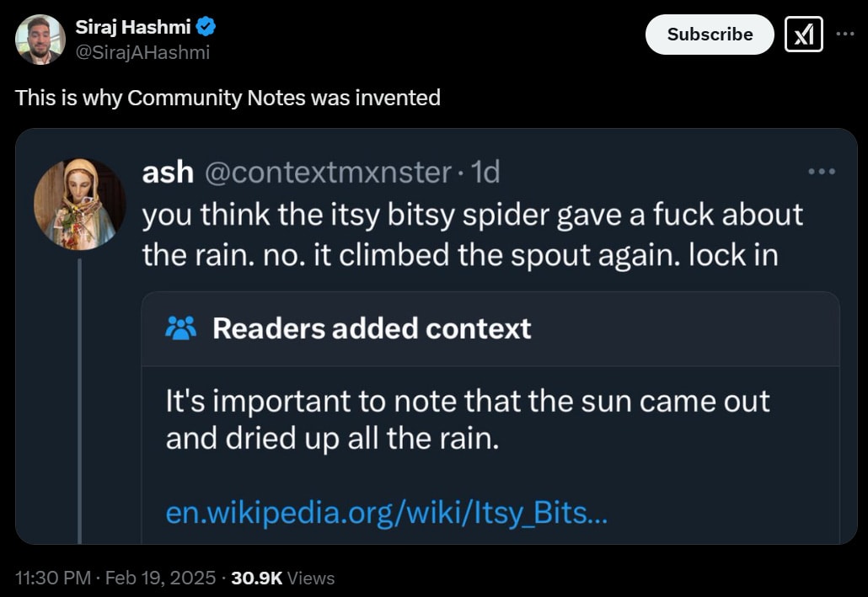Open Siraj Hashmi's profile picture
Viewport: 868px width, 597px height.
[x=40, y=40]
